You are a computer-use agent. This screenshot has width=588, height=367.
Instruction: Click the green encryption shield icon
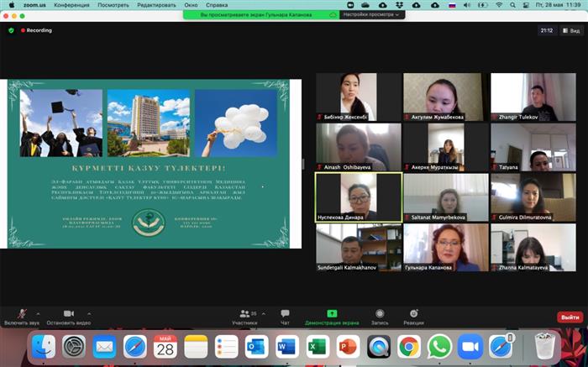pyautogui.click(x=11, y=30)
